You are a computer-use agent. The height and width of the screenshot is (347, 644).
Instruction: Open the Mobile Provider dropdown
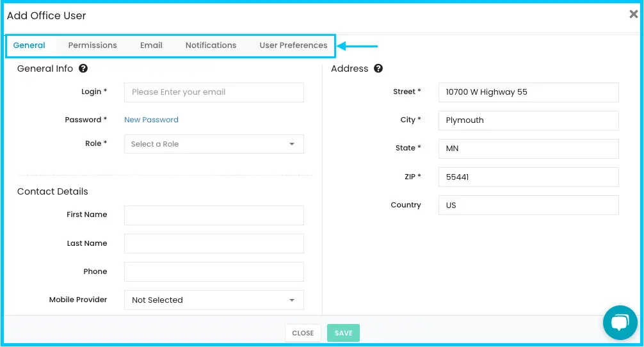click(214, 300)
